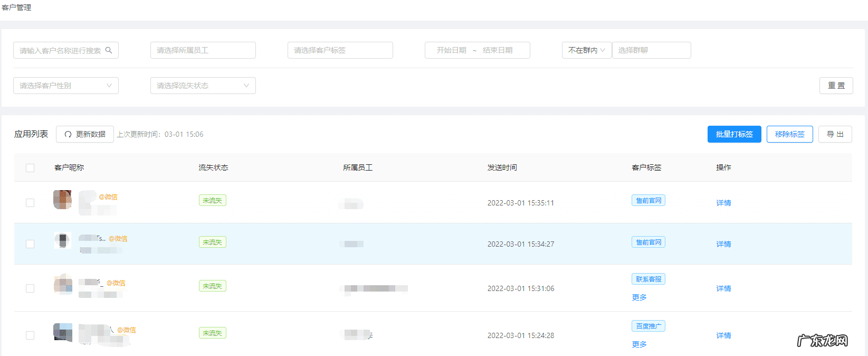Click the 移除标签 button
868x356 pixels.
point(790,134)
